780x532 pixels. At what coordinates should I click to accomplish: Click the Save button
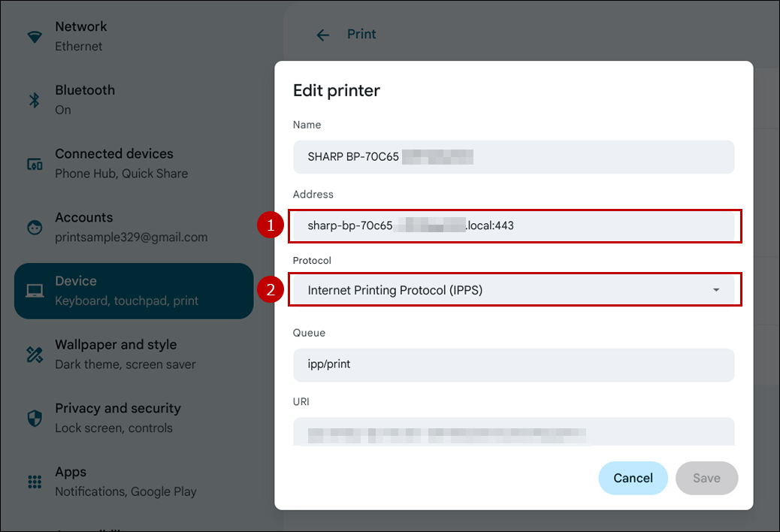(706, 478)
